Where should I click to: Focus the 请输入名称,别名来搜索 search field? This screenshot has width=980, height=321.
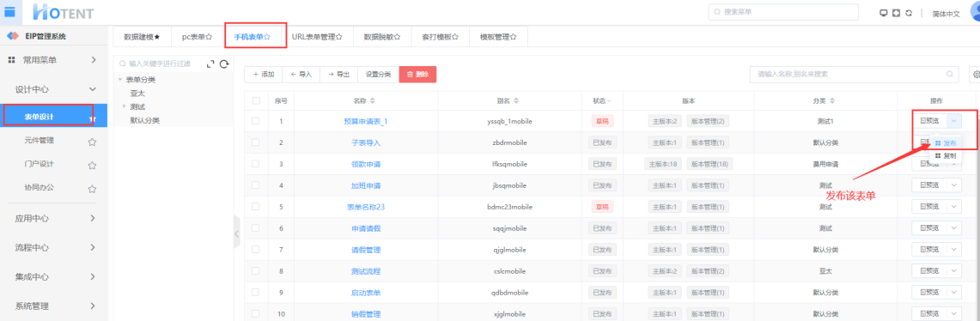point(854,75)
